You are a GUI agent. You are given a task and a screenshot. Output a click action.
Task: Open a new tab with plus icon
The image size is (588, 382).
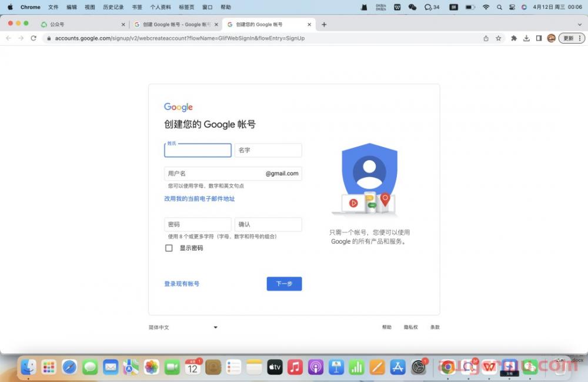tap(324, 24)
